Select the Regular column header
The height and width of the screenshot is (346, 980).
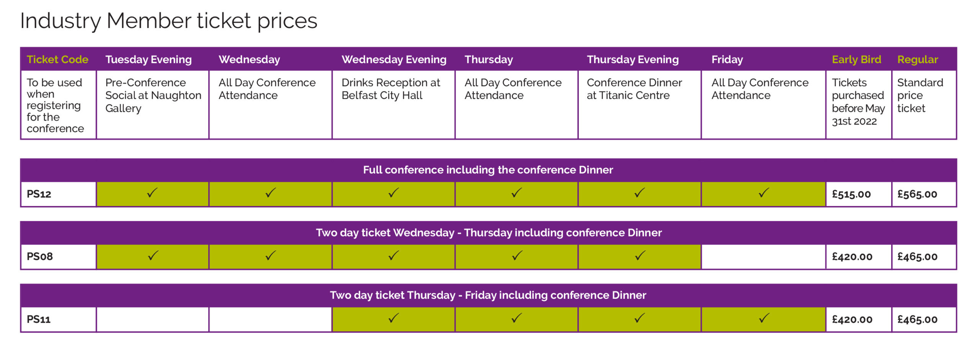pos(918,59)
